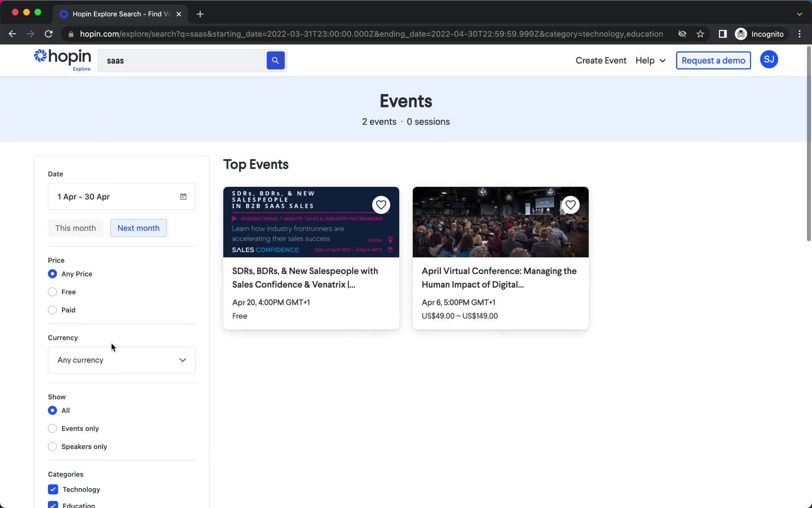Click the Request a demo button

(713, 60)
